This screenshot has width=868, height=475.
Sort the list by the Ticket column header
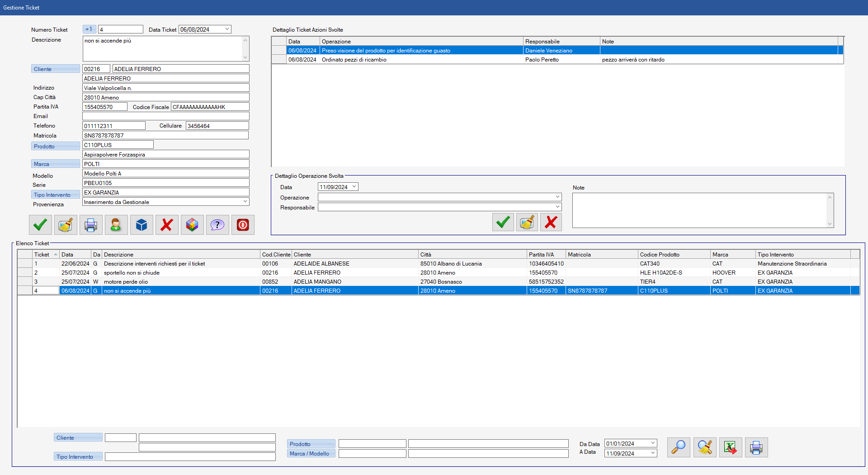(45, 255)
